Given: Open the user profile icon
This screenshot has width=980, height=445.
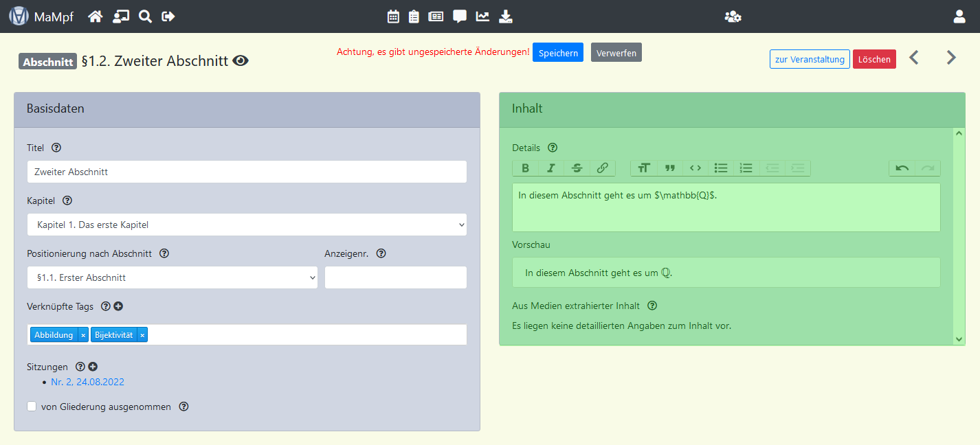Looking at the screenshot, I should [959, 16].
